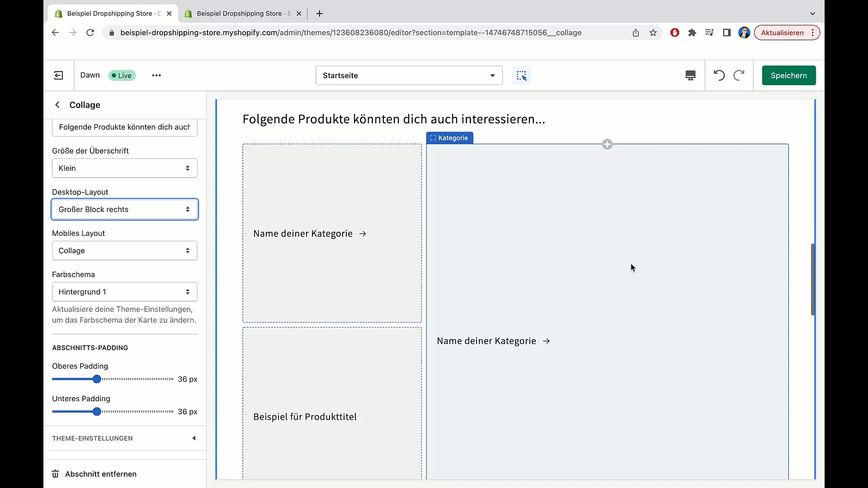Adjust the Oberes Padding slider handle
This screenshot has width=868, height=488.
[x=97, y=379]
